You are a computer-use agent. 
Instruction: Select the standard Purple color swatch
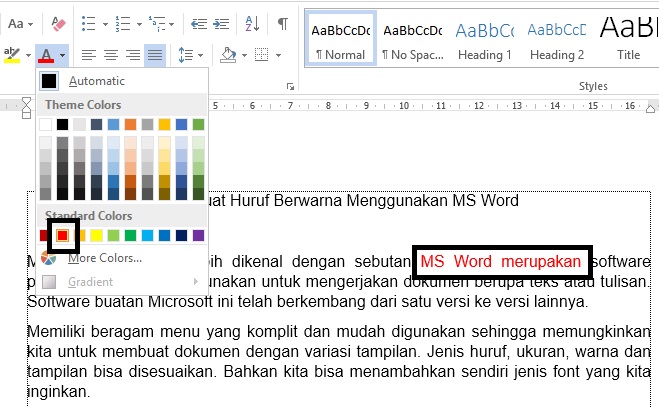(198, 235)
